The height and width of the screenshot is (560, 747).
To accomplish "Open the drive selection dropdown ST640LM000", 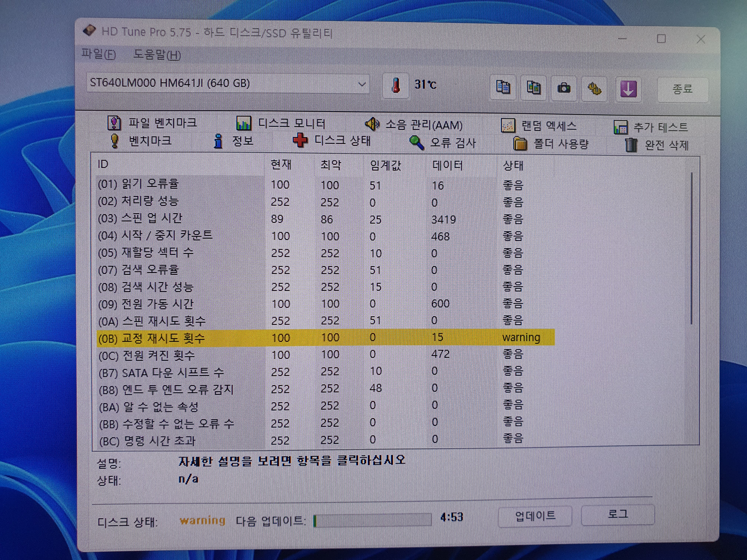I will click(x=228, y=83).
